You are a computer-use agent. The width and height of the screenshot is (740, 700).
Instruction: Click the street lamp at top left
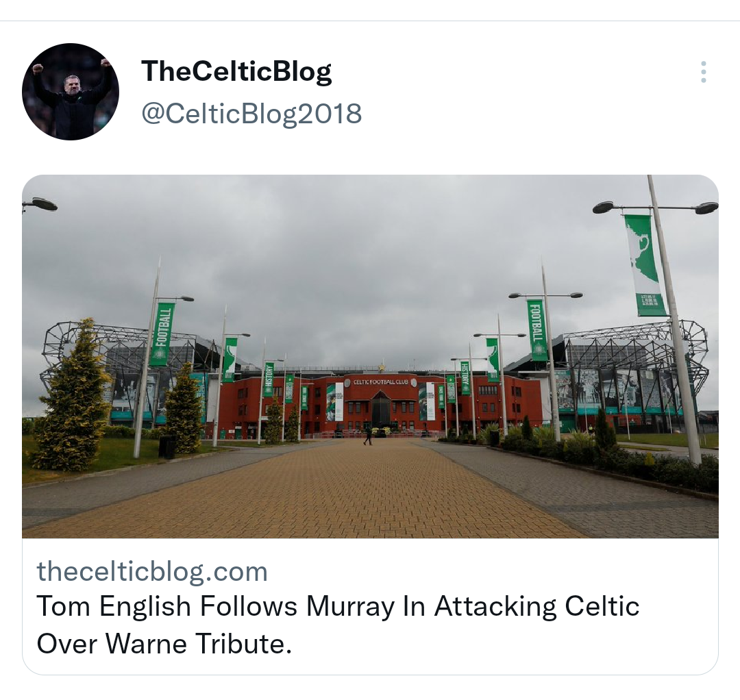click(40, 204)
